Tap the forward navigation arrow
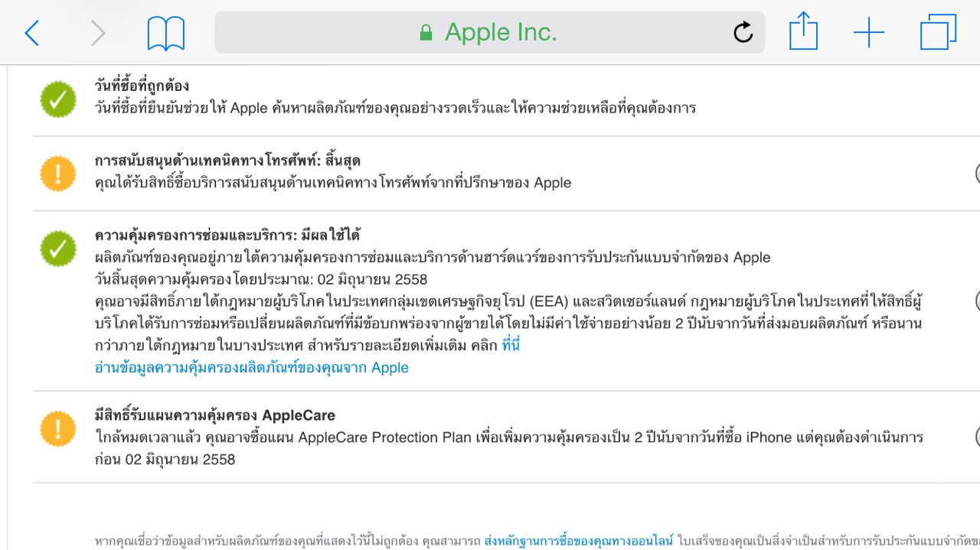Screen dimensions: 980x550 [x=98, y=33]
